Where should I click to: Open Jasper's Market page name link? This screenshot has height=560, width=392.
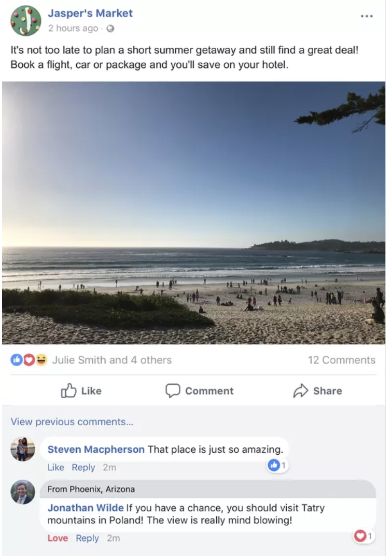click(90, 13)
